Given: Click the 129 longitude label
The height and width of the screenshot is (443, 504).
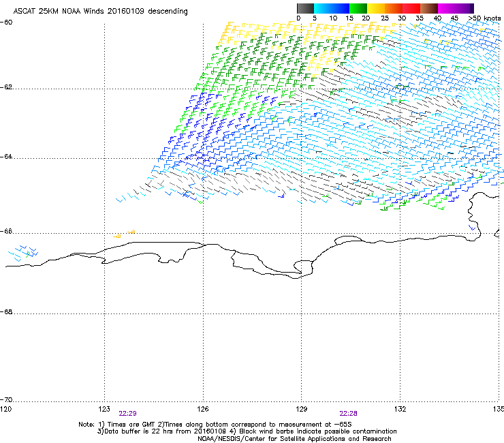Looking at the screenshot, I should 302,409.
